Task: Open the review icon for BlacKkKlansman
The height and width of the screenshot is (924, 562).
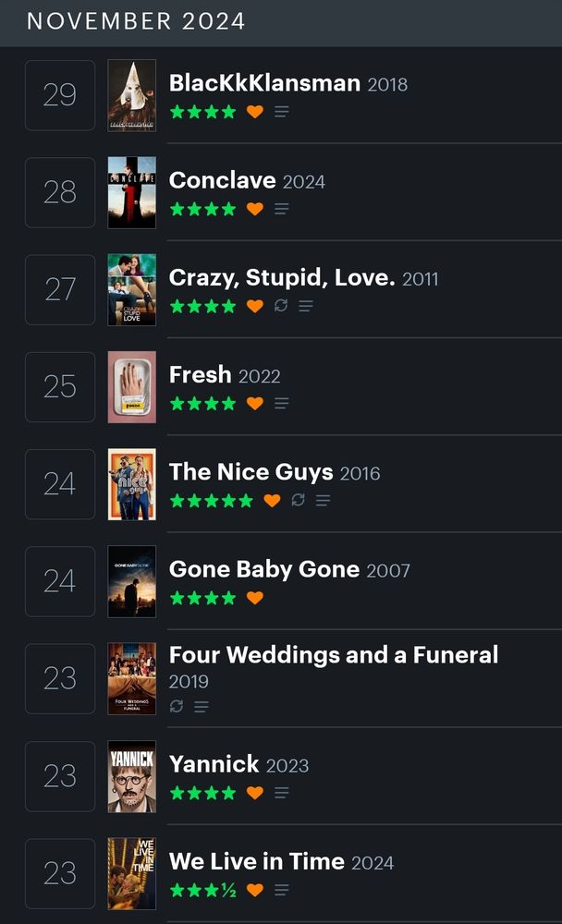Action: pos(281,112)
